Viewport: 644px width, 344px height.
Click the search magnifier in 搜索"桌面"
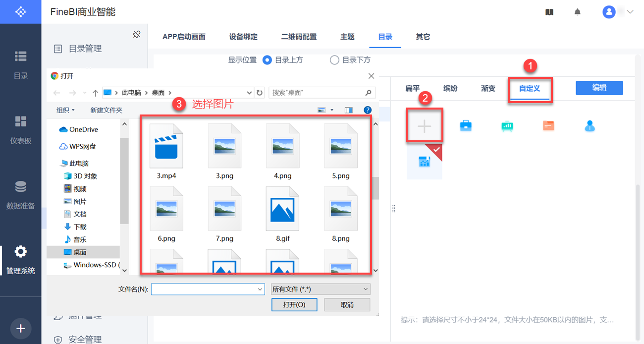click(368, 93)
